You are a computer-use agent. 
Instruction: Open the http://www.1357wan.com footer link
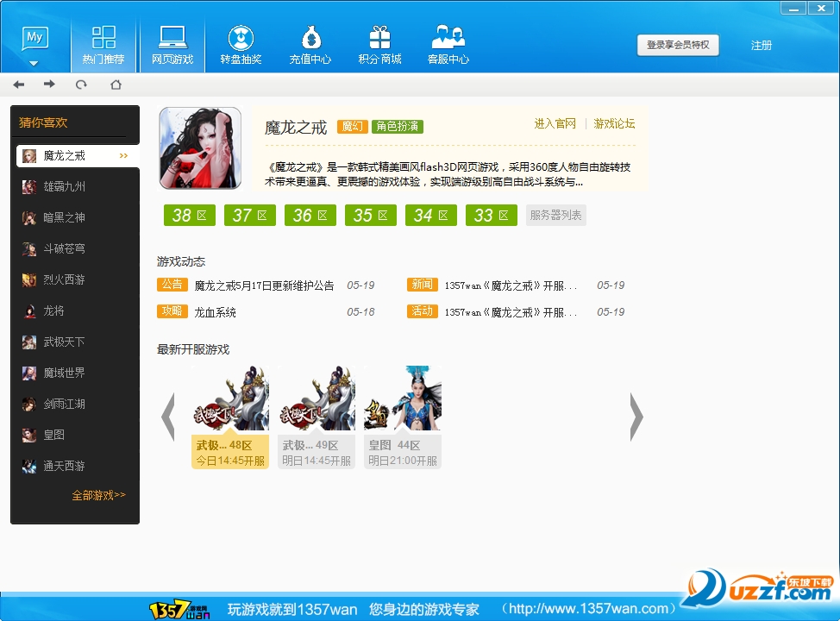pyautogui.click(x=589, y=609)
